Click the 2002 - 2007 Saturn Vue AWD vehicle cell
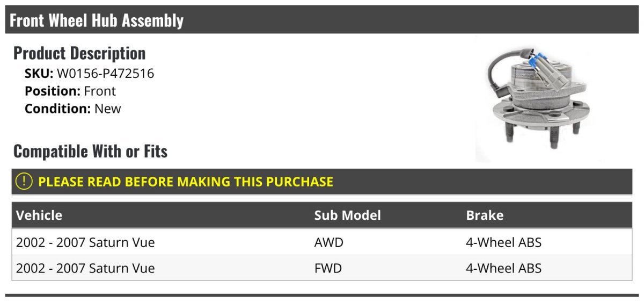The image size is (644, 302). tap(85, 242)
